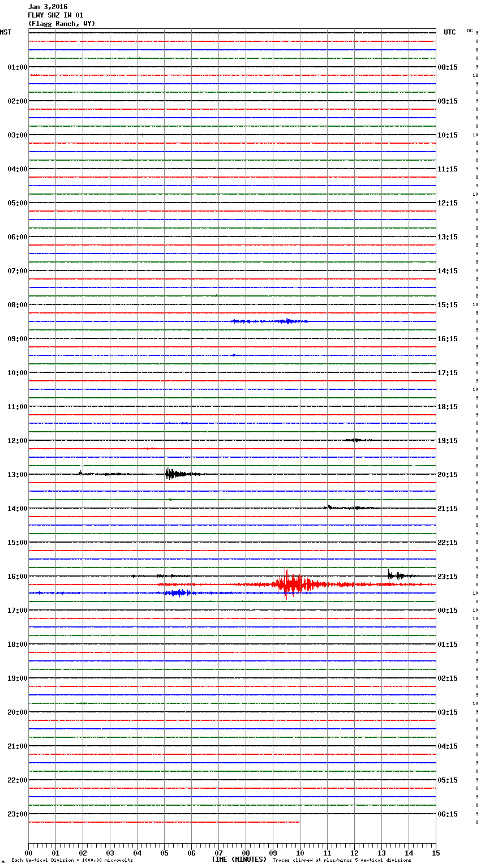Click the 23:15 UTC time label

448,577
